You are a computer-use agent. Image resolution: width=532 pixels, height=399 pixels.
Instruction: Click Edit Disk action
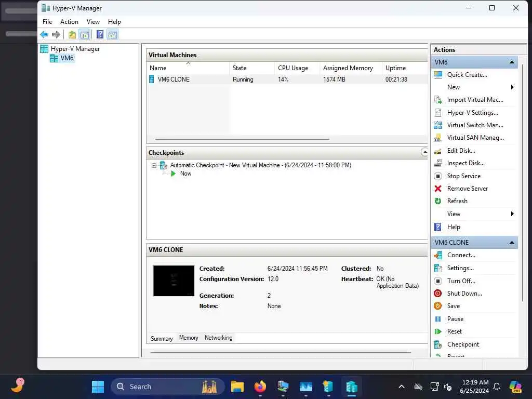461,151
